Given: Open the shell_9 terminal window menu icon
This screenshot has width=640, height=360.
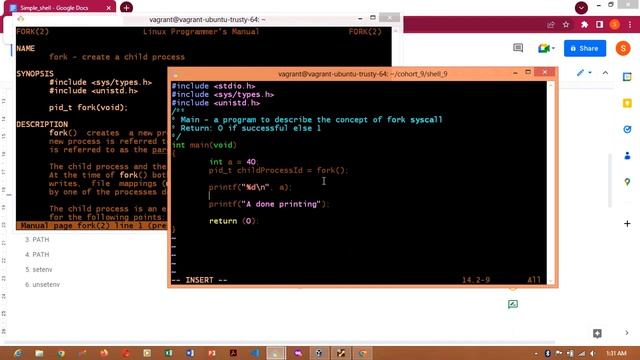Looking at the screenshot, I should 176,75.
